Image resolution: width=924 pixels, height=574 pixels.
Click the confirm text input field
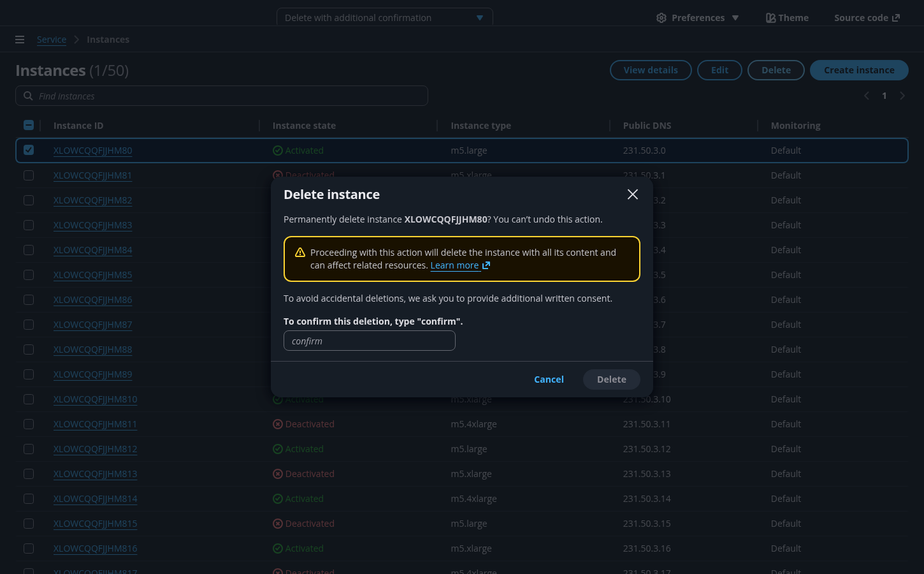(x=370, y=341)
